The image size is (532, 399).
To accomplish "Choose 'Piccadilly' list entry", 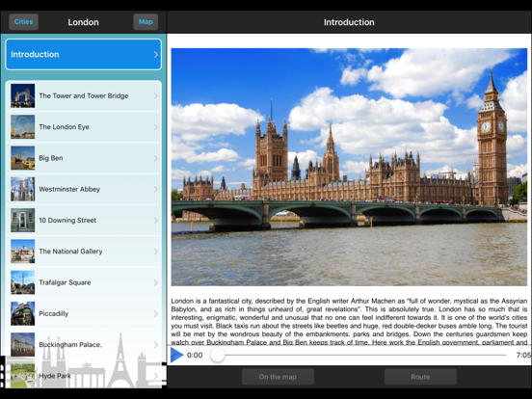I will click(84, 313).
